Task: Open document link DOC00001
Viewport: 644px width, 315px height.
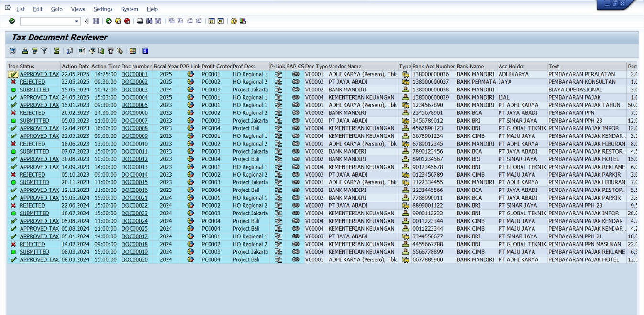Action: tap(134, 74)
